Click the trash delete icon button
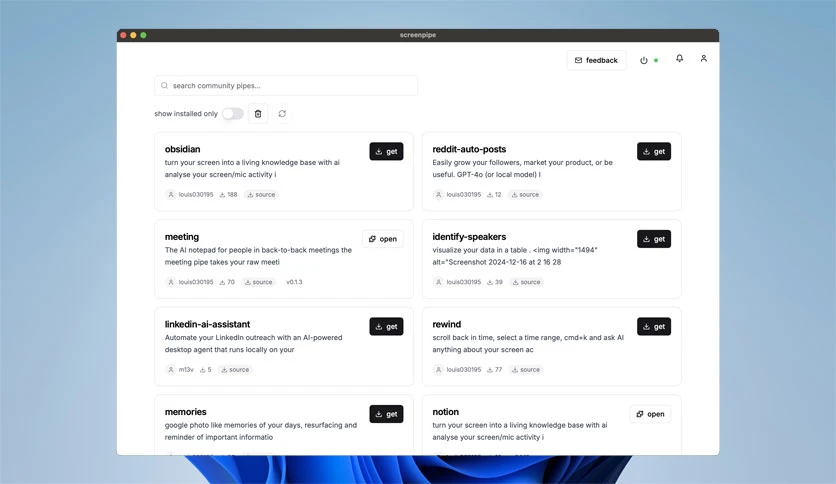Image resolution: width=836 pixels, height=484 pixels. (x=258, y=114)
